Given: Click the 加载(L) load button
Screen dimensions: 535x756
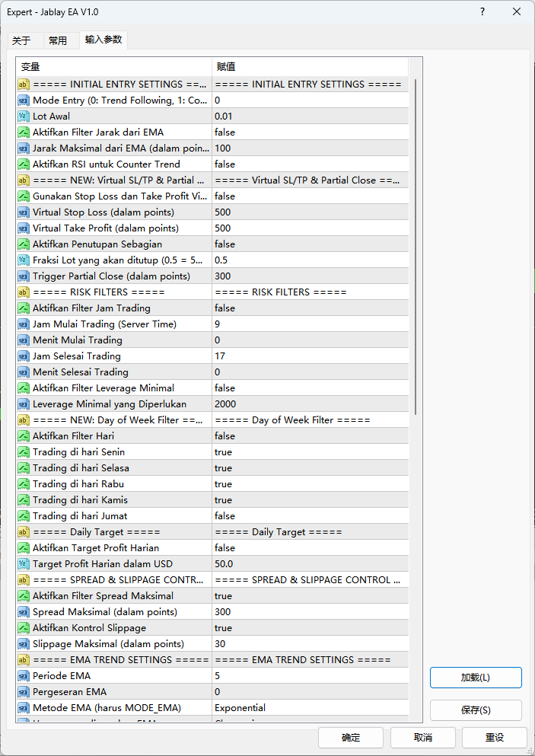Looking at the screenshot, I should [476, 678].
